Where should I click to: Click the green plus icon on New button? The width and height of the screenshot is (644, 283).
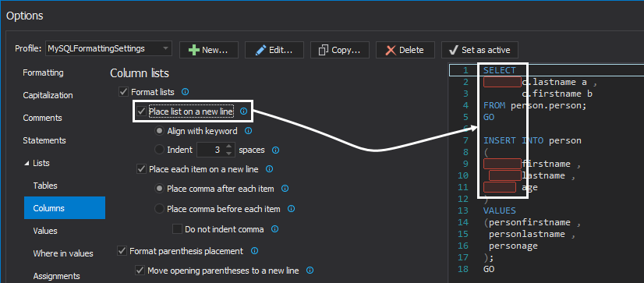194,50
